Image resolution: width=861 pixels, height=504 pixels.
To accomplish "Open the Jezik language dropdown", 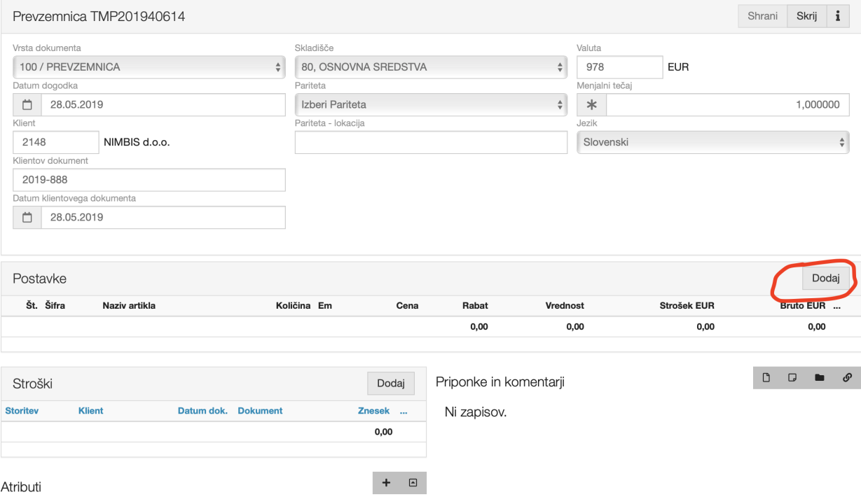I will pyautogui.click(x=712, y=142).
